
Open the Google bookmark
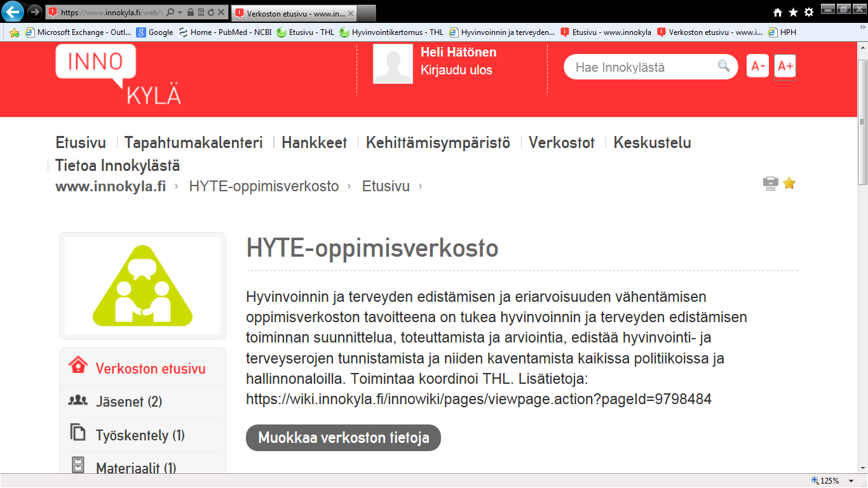pyautogui.click(x=154, y=32)
